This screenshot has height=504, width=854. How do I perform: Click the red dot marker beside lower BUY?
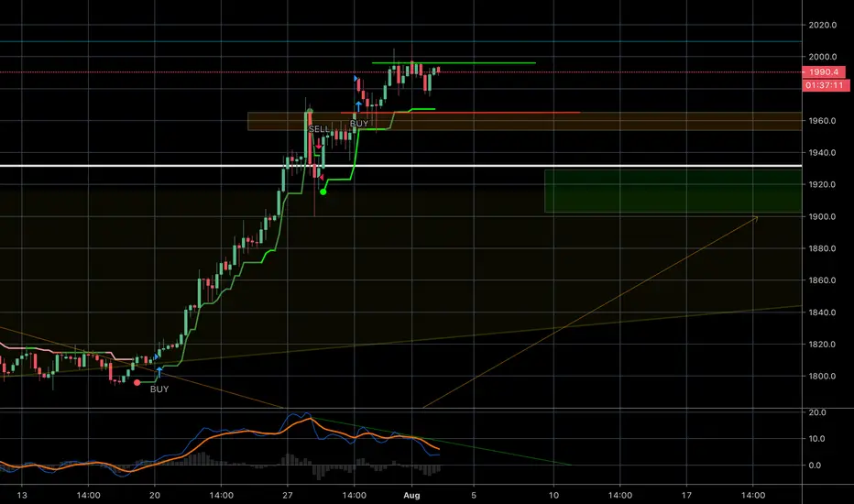pos(137,382)
